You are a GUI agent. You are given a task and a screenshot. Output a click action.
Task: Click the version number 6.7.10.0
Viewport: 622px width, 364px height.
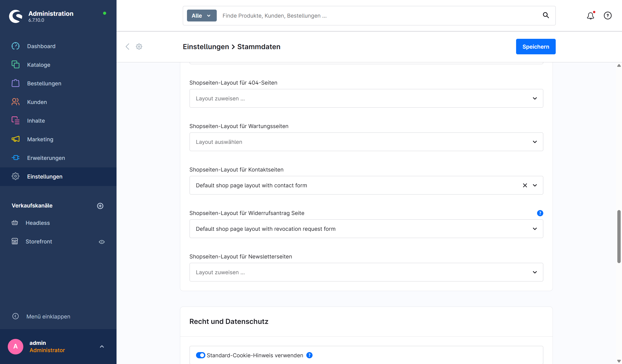pos(36,20)
